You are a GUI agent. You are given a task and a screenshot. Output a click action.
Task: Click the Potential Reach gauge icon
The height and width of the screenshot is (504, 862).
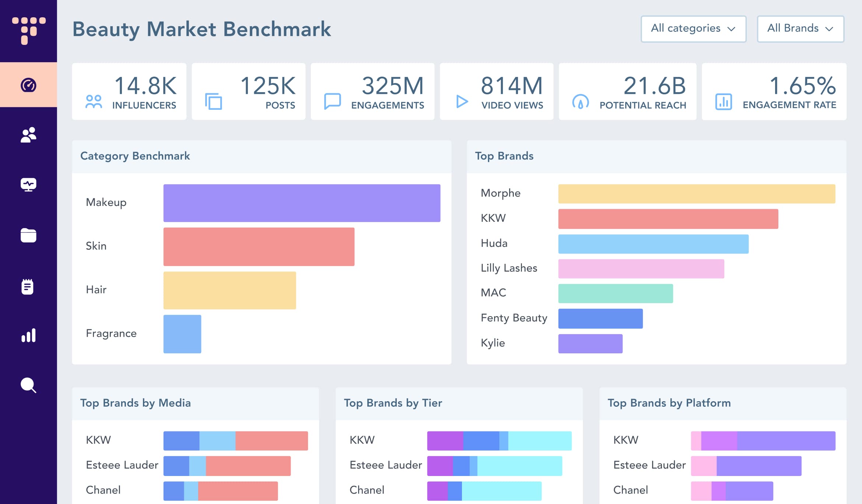pos(581,102)
